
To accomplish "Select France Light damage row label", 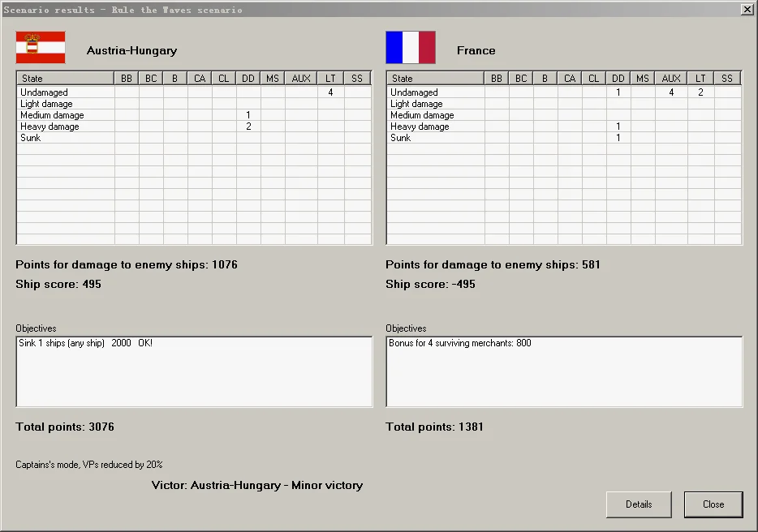I will coord(416,104).
